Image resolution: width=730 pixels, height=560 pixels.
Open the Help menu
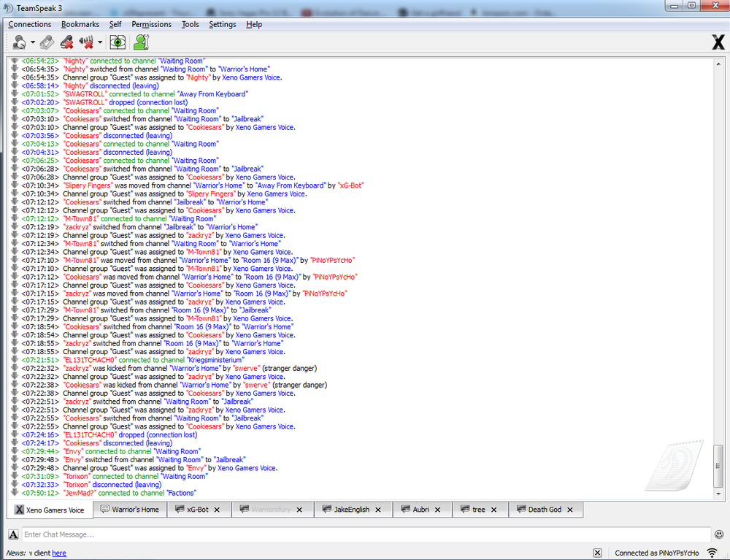pos(254,24)
